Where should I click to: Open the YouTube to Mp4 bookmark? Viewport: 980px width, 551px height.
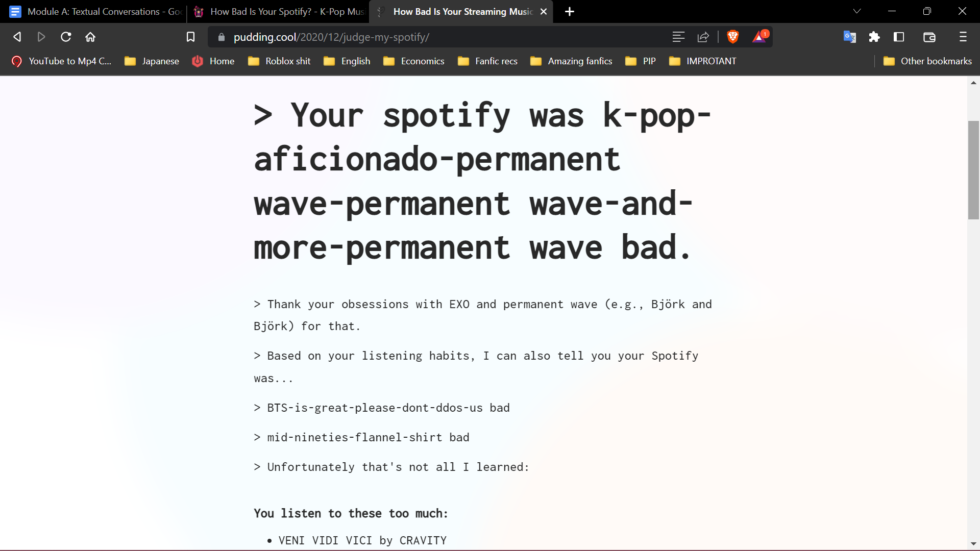coord(61,61)
